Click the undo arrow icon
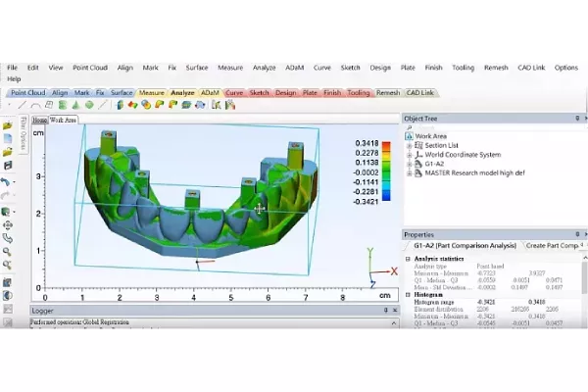588x392 pixels. pos(8,182)
